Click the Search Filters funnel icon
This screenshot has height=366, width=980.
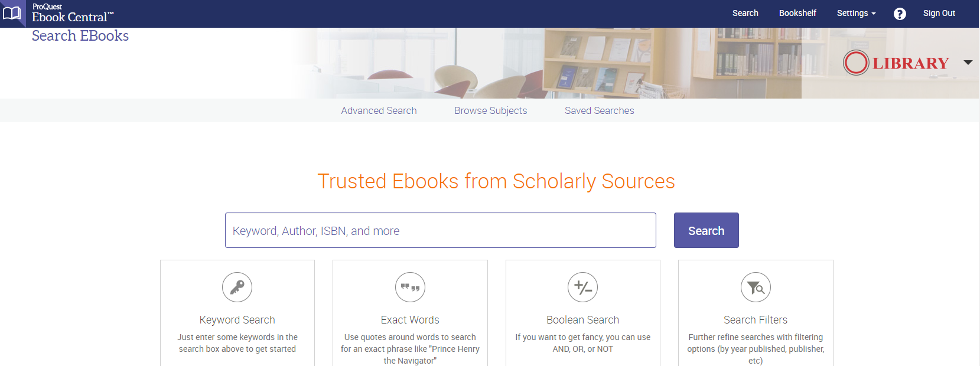point(756,287)
